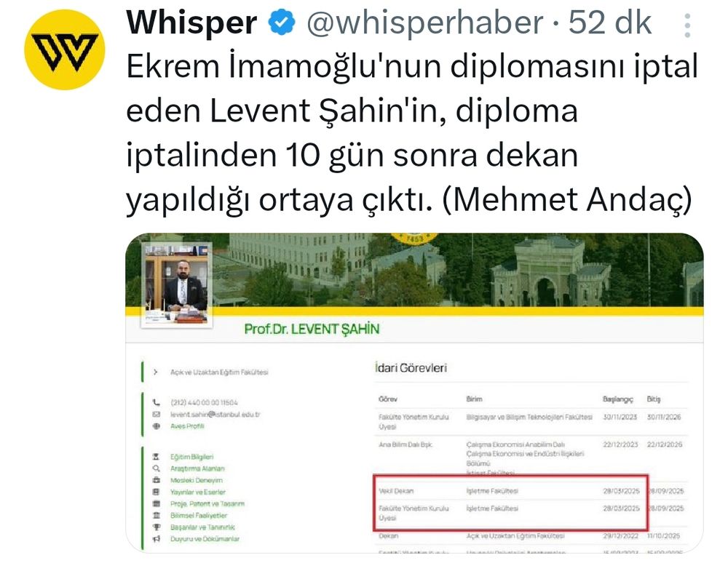Click the globe icon next to Aves Profili
The image size is (728, 571).
[157, 426]
